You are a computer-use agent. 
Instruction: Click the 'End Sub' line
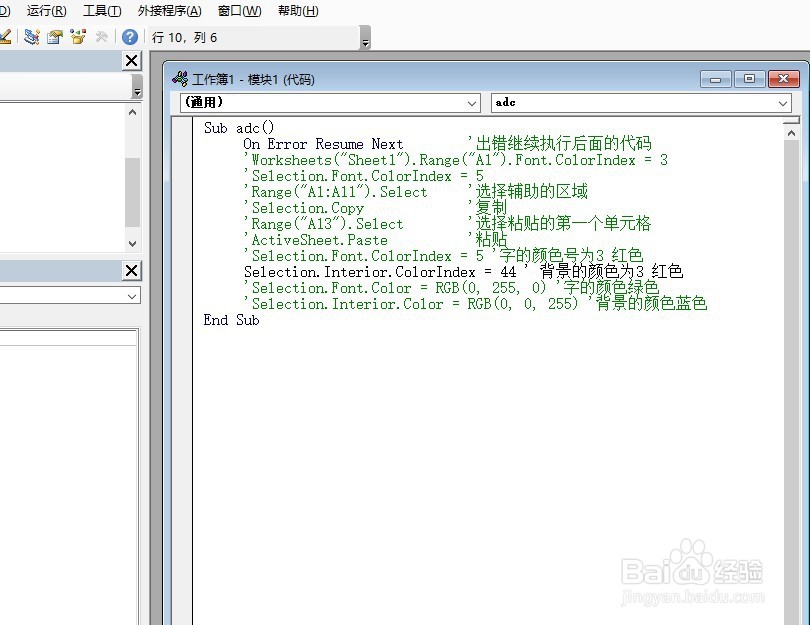pos(231,320)
